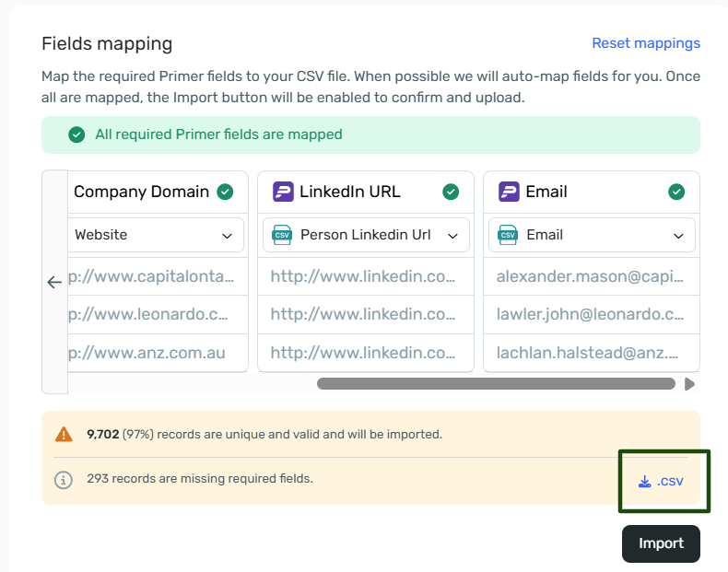
Task: Click right arrow at scrollbar end
Action: click(689, 384)
